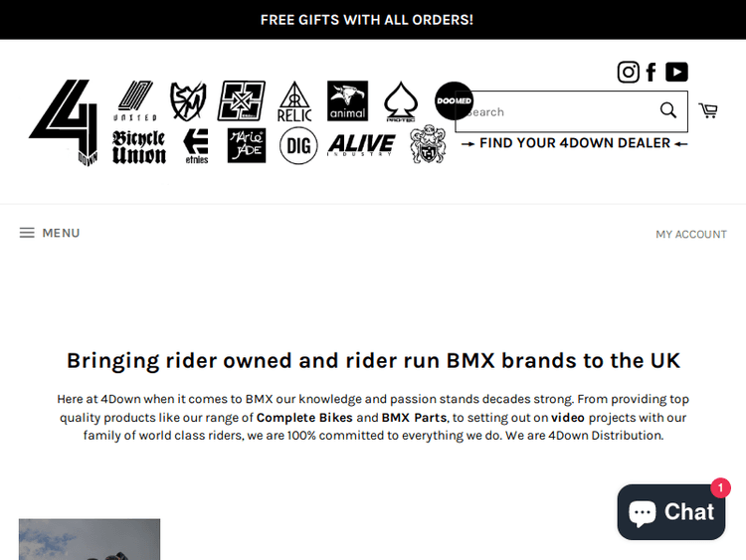Follow the Find Your 4Down Dealer link
746x560 pixels.
click(574, 143)
